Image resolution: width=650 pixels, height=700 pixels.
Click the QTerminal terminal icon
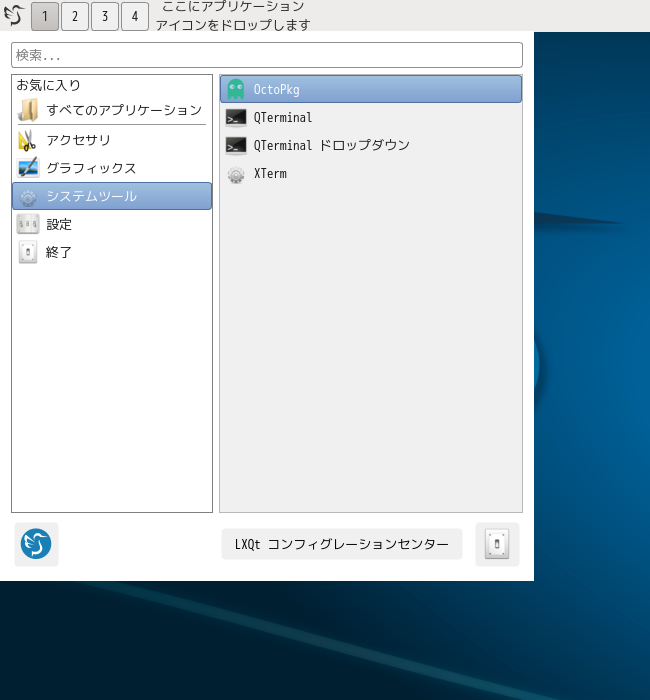(236, 118)
